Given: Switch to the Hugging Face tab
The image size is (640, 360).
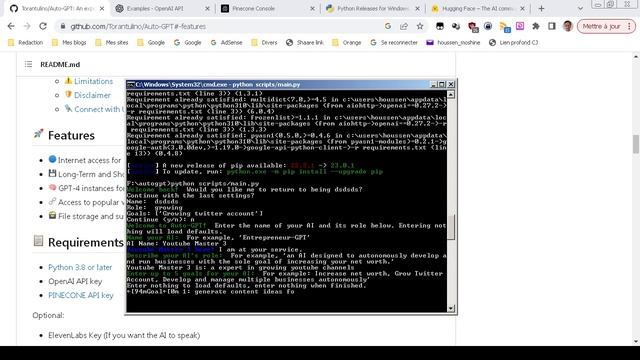Looking at the screenshot, I should click(x=477, y=8).
